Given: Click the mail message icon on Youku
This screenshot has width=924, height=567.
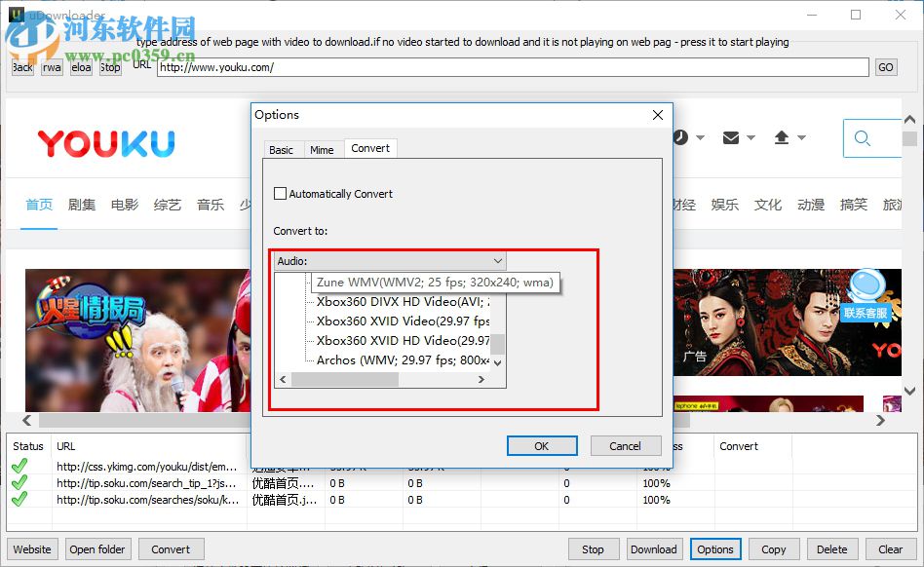Looking at the screenshot, I should [x=731, y=137].
